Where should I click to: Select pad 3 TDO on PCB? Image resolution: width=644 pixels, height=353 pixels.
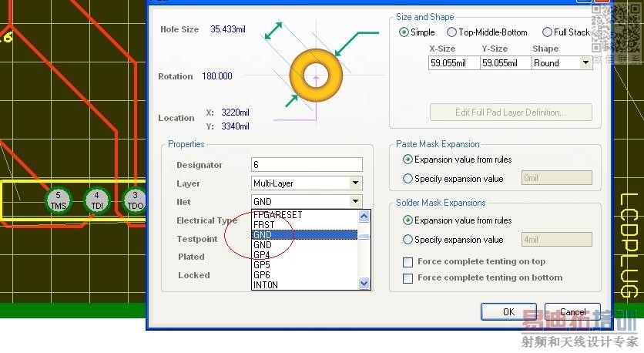(x=136, y=200)
